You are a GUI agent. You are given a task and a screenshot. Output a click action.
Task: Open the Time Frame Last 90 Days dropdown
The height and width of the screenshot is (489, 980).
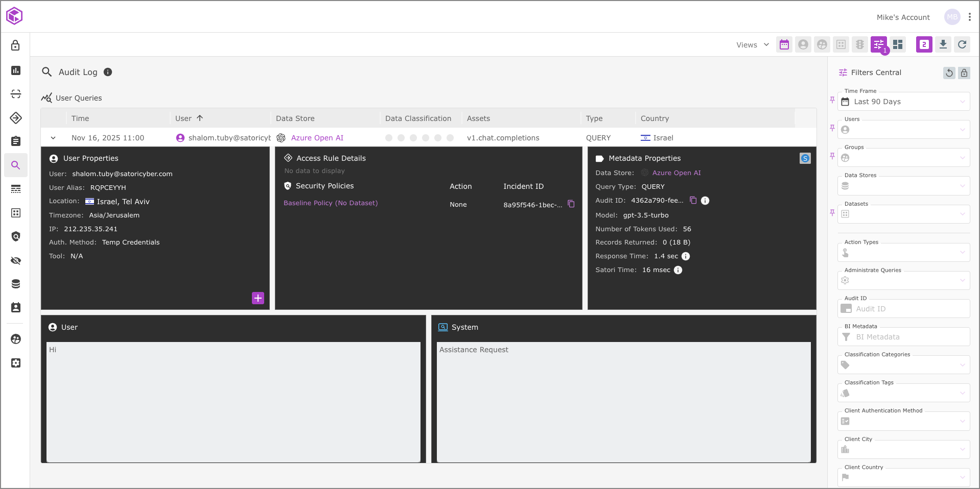point(903,102)
